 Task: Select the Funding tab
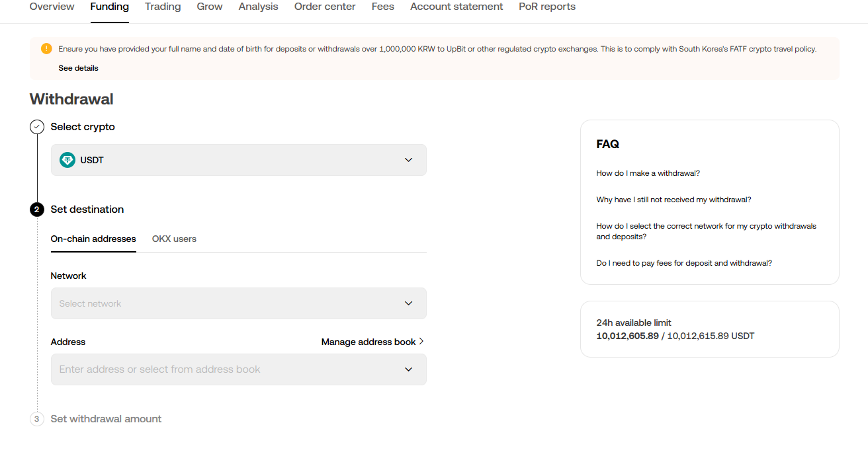[x=110, y=7]
